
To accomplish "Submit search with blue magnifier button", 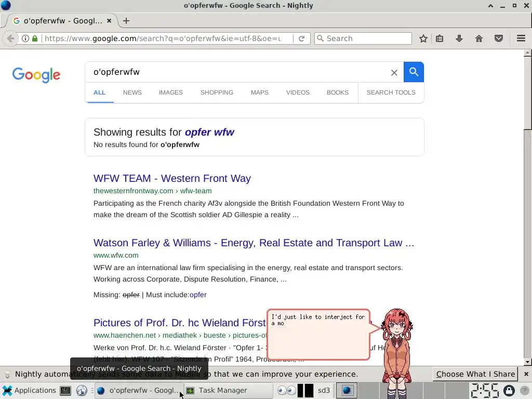I will click(414, 72).
